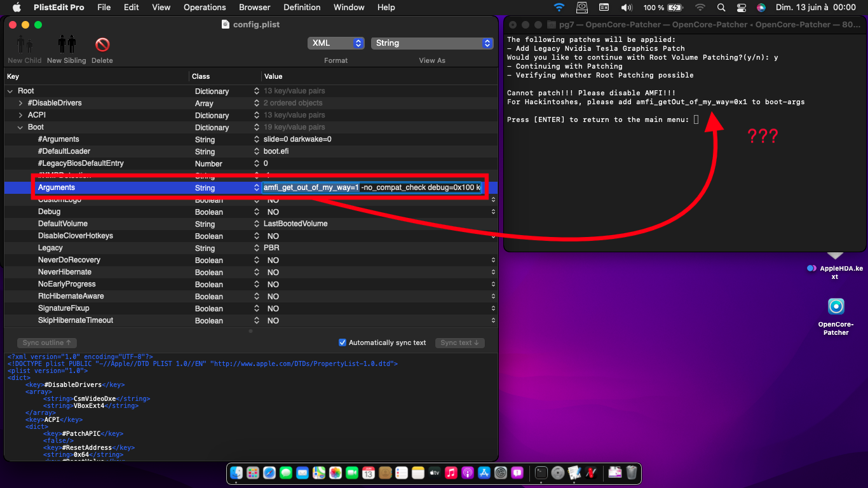This screenshot has height=488, width=868.
Task: Select the DefaultVolume row
Action: coord(250,224)
